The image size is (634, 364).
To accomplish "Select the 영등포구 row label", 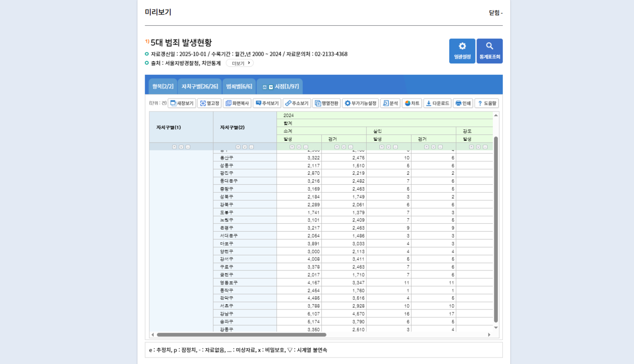I will click(245, 282).
